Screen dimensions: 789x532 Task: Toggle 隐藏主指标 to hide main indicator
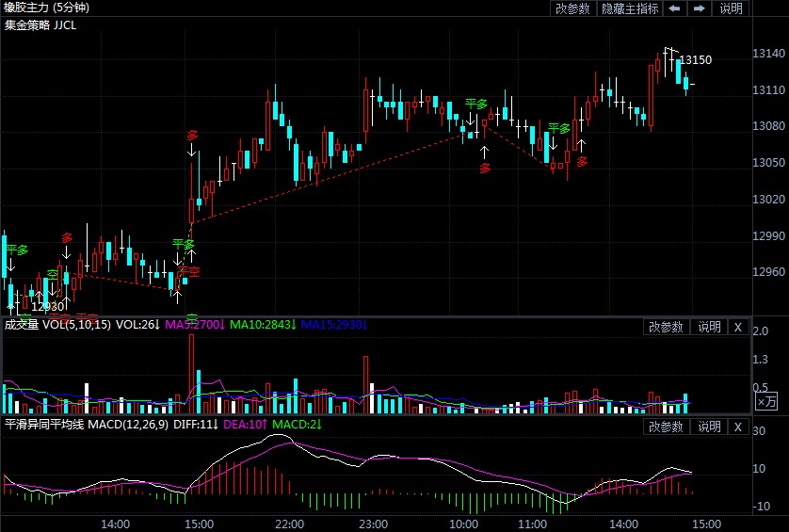630,8
